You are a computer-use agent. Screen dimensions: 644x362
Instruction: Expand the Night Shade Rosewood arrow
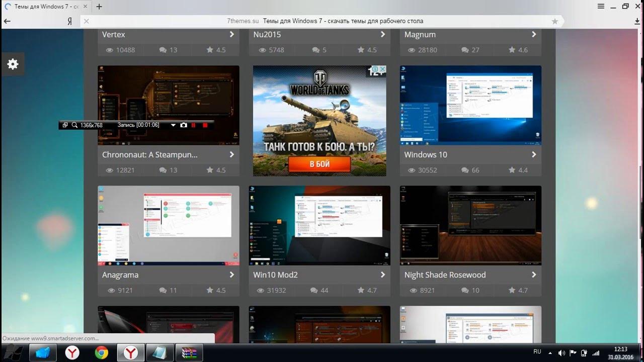pyautogui.click(x=534, y=275)
